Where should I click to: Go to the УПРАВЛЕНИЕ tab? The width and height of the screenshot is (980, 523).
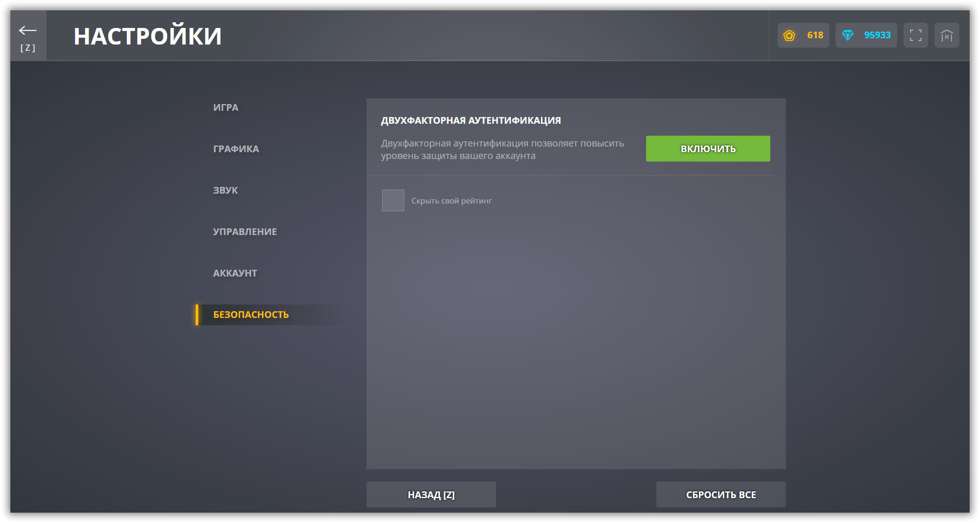[x=245, y=232]
